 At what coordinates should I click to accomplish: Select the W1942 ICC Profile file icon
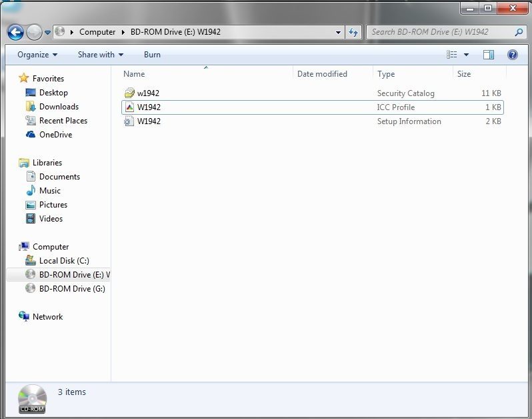(129, 107)
